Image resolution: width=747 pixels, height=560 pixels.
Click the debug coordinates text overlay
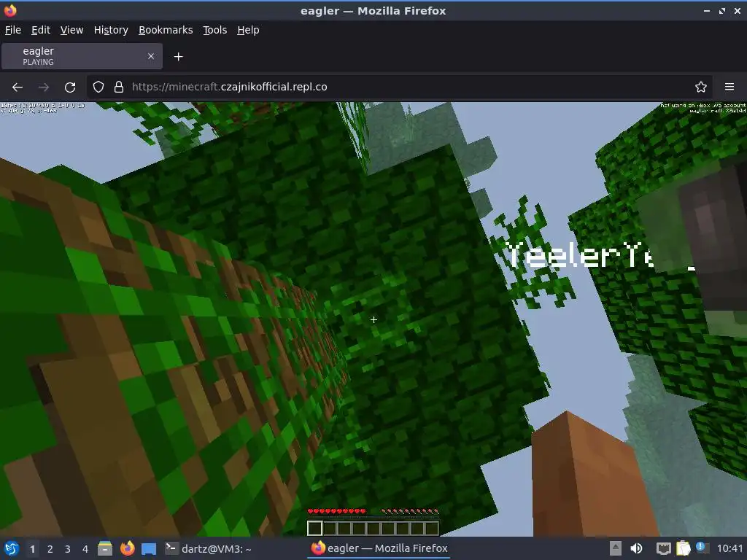tap(42, 108)
